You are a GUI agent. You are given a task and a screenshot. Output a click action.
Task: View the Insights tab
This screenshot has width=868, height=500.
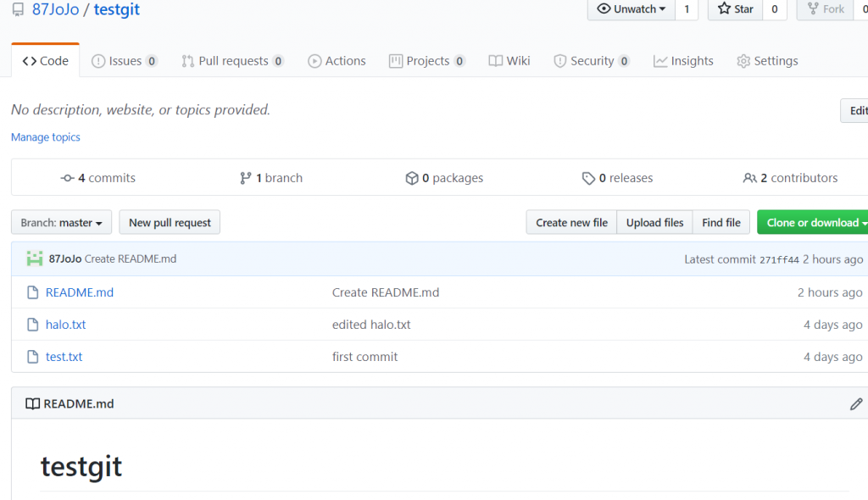pos(683,61)
